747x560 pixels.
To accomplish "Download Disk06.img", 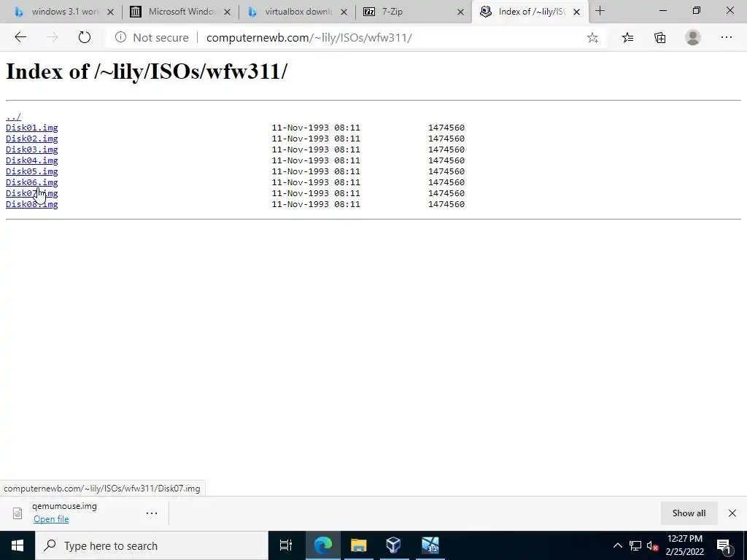I will tap(32, 182).
